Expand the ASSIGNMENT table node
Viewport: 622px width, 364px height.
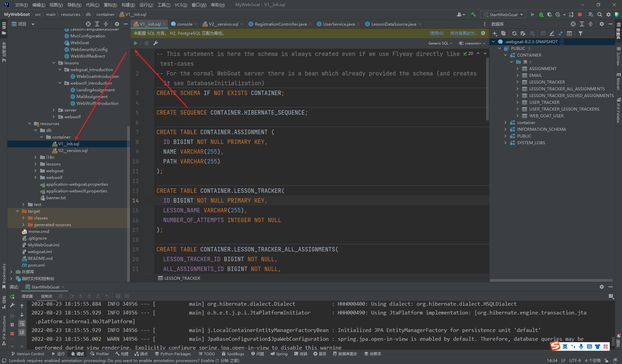pos(517,69)
